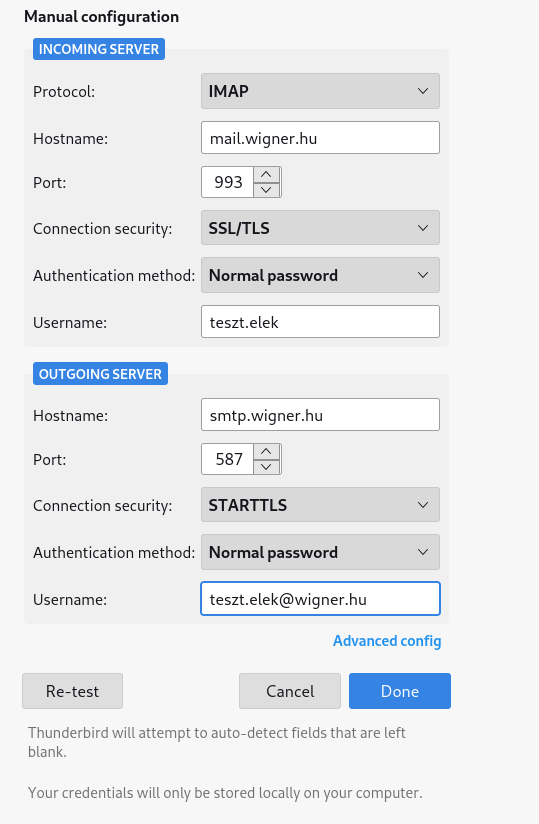Click the outgoing Username field teszt.elek@wigner.hu

point(320,599)
